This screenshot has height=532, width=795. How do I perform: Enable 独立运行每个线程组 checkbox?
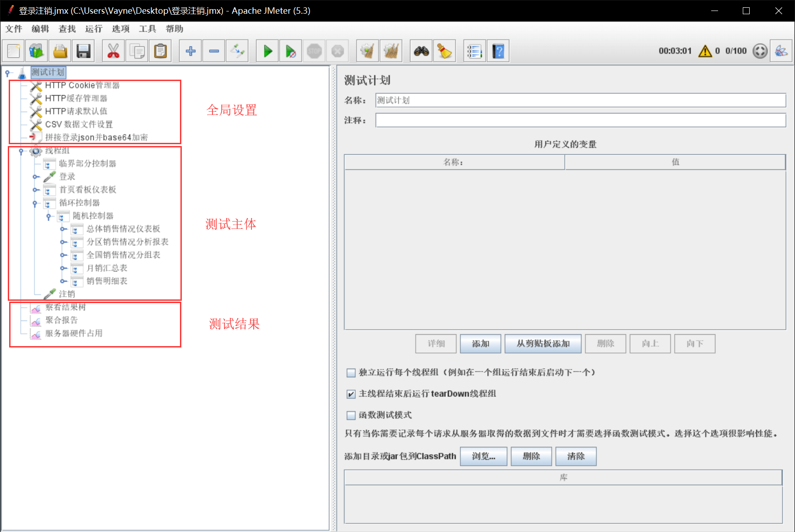(351, 373)
